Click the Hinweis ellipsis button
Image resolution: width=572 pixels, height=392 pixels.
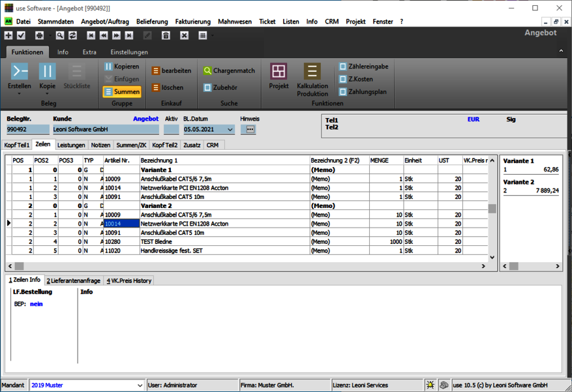(x=248, y=130)
